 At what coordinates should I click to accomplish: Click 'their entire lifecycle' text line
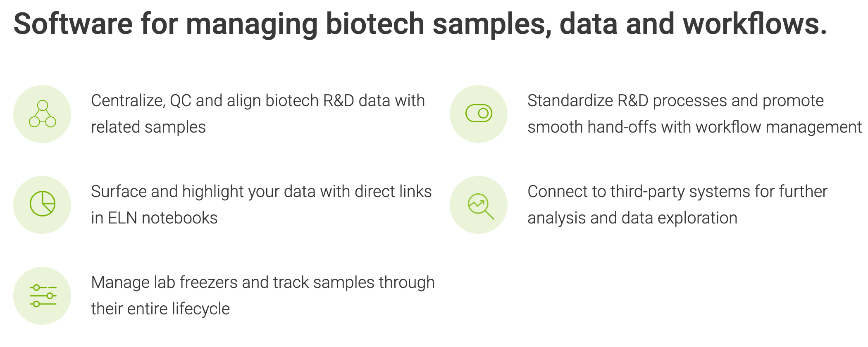160,309
